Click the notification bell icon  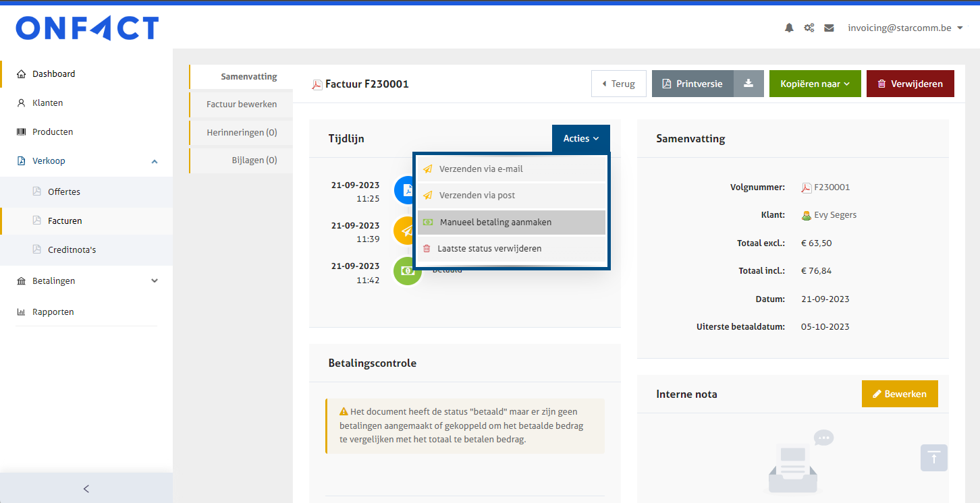tap(789, 28)
